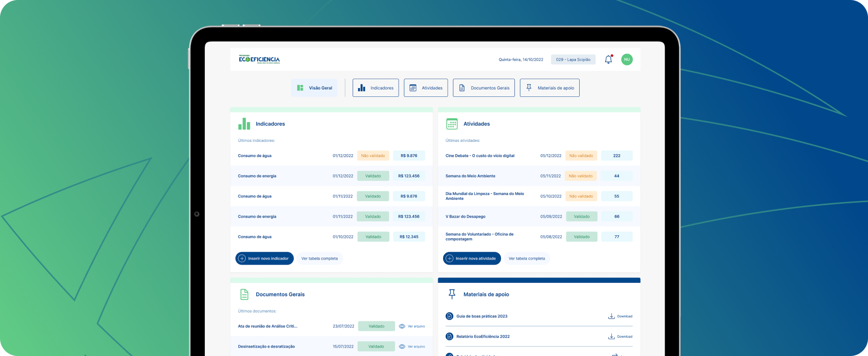Image resolution: width=868 pixels, height=356 pixels.
Task: Download Guia de boas práticas 2023
Action: click(620, 316)
